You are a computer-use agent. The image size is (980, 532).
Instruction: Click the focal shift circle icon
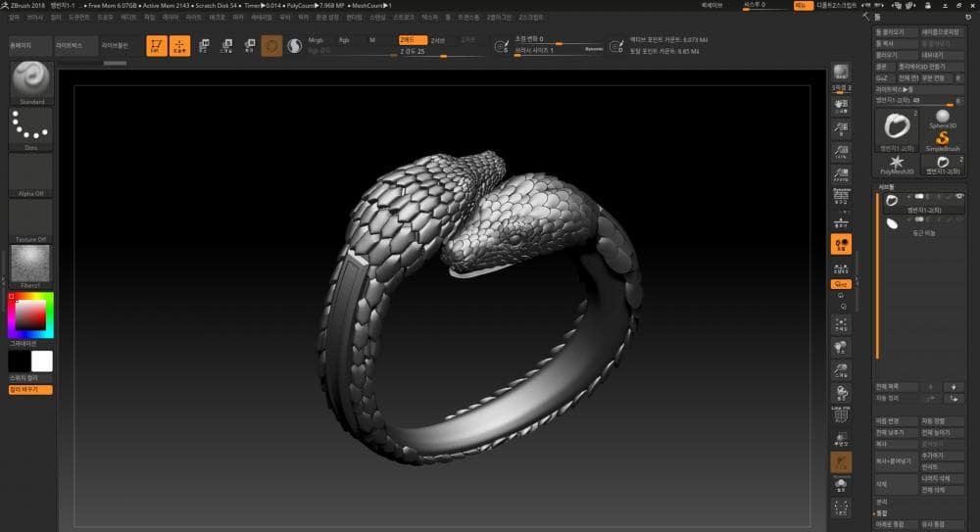[x=501, y=46]
